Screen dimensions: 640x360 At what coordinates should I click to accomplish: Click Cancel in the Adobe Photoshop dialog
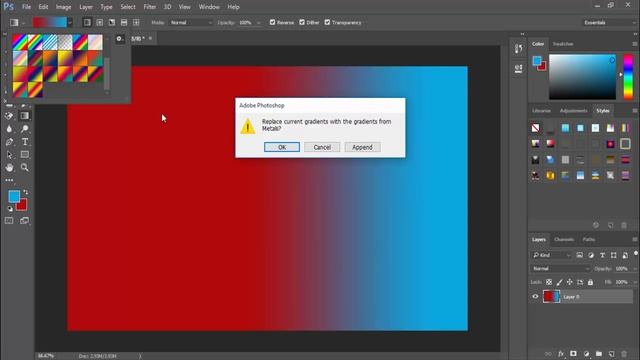(322, 147)
